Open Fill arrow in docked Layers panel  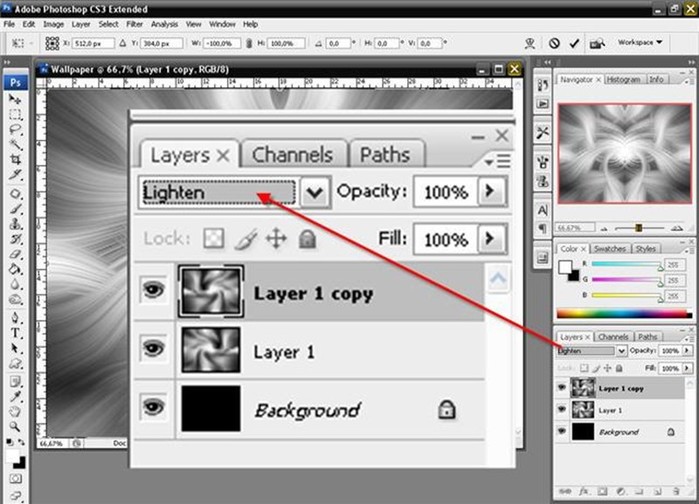687,368
